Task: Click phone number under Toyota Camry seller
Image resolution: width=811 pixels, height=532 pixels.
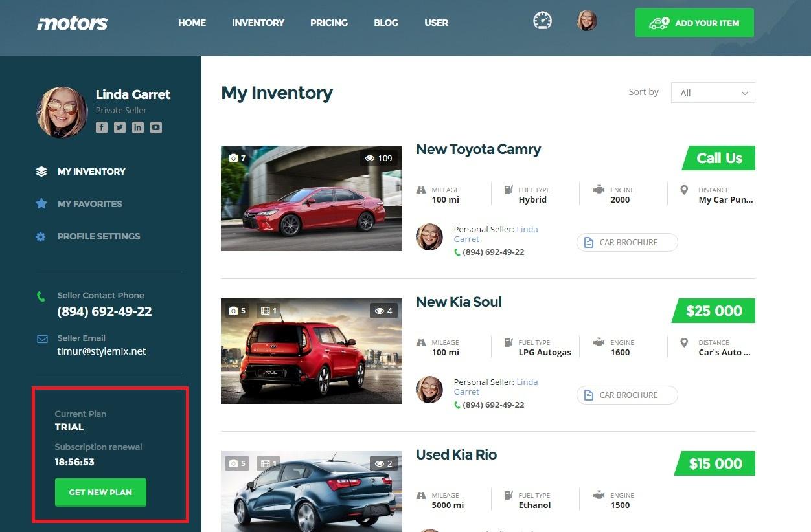Action: 494,252
